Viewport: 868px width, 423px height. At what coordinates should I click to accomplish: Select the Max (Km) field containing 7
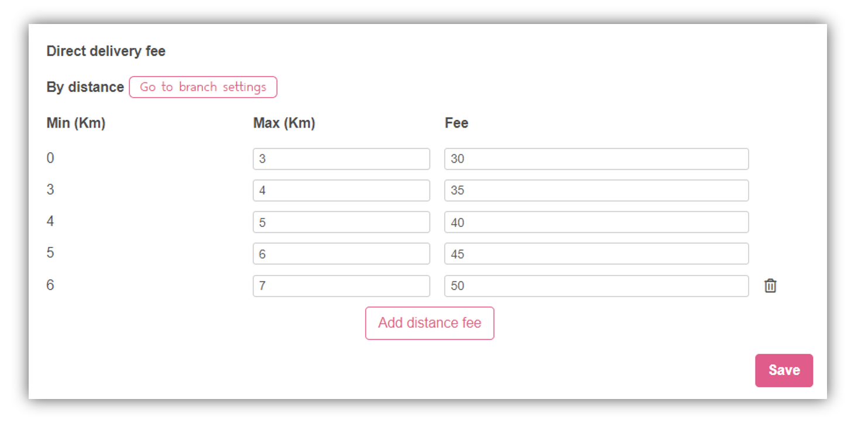(x=341, y=286)
